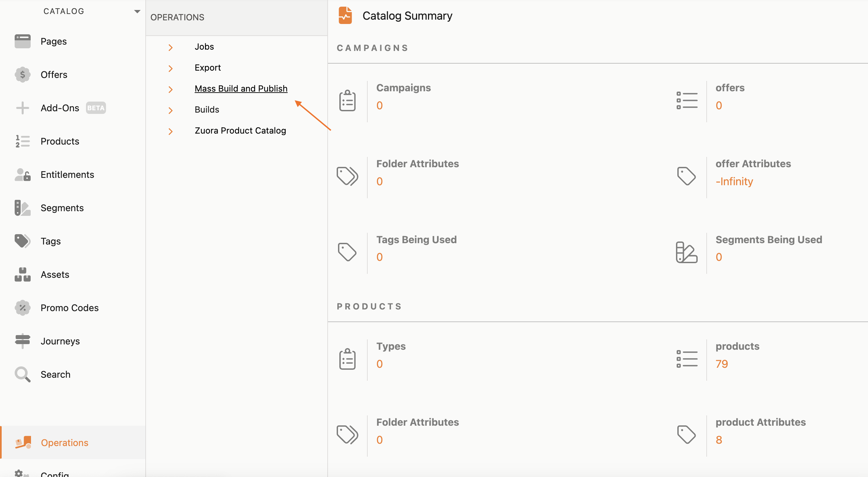Click the product Attributes value 8
This screenshot has height=477, width=868.
[x=719, y=440]
